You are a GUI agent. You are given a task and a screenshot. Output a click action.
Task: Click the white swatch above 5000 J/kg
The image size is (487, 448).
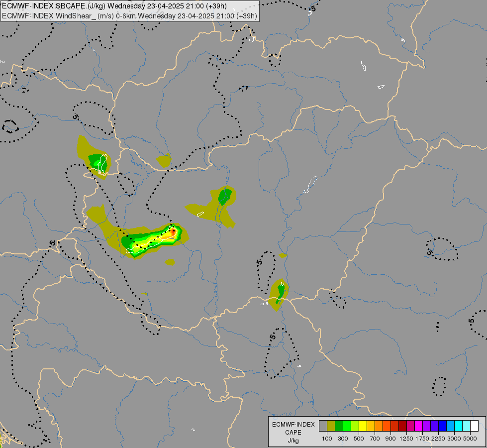click(x=474, y=426)
